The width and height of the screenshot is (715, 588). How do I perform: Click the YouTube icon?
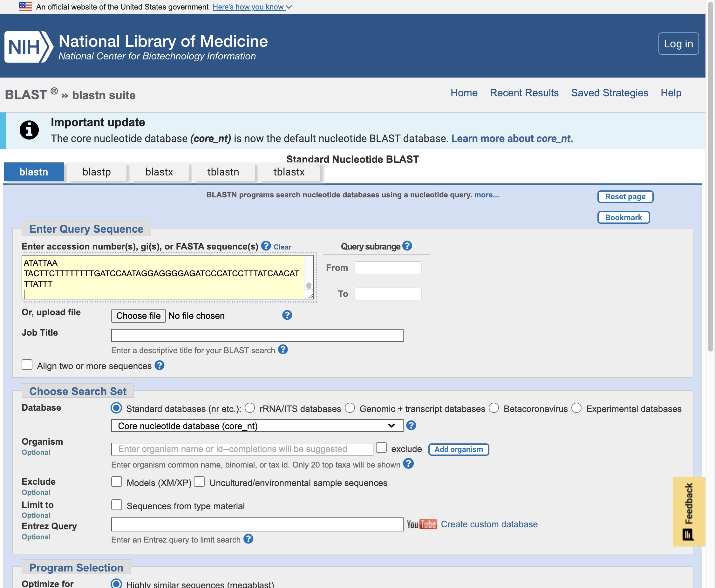coord(422,524)
